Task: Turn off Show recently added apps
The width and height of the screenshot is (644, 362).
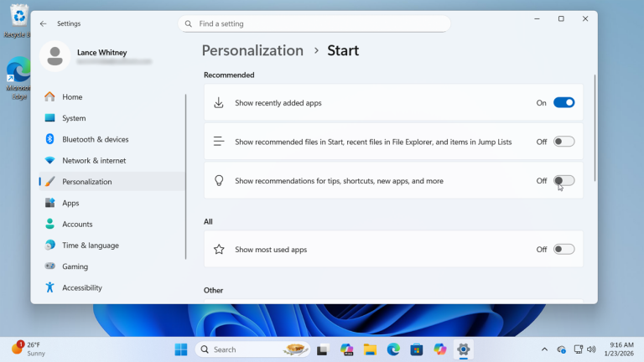Action: (x=563, y=103)
